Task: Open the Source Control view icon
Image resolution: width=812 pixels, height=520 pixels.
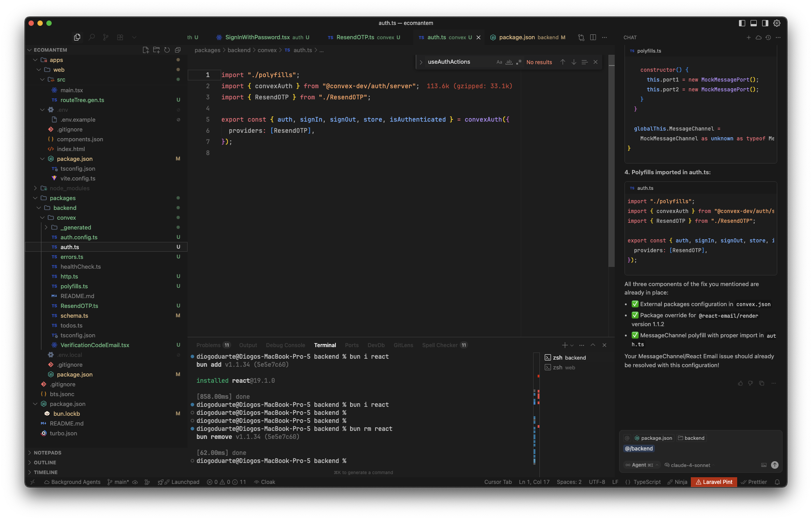Action: tap(106, 37)
